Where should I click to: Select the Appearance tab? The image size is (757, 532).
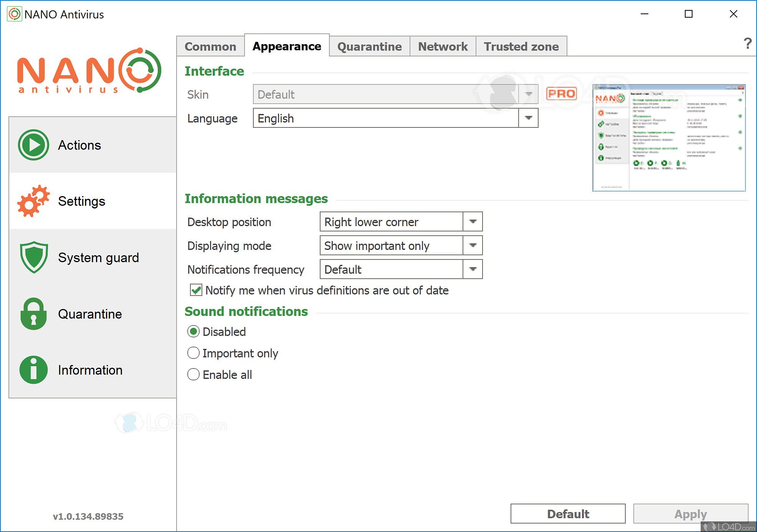[x=287, y=46]
